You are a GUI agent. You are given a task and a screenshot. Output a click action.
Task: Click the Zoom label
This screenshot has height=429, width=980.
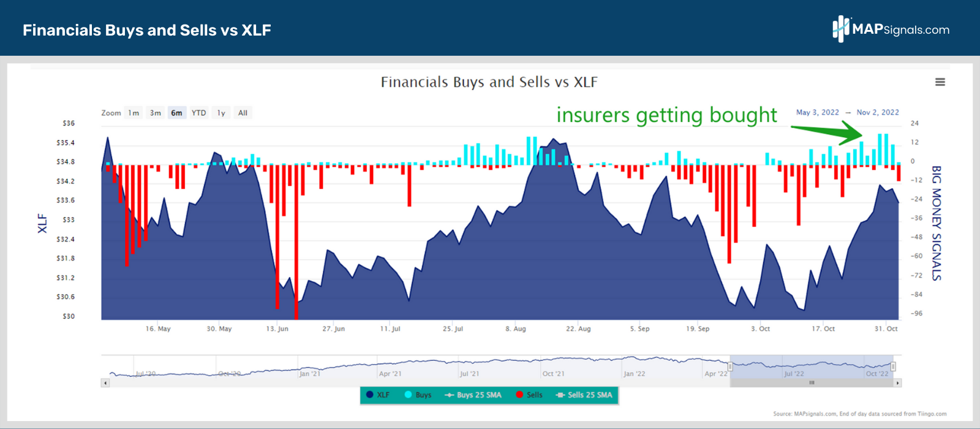point(111,113)
